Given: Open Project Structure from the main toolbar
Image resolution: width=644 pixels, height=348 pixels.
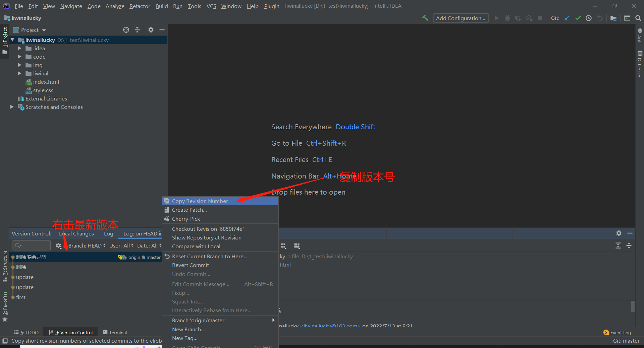Looking at the screenshot, I should (613, 18).
